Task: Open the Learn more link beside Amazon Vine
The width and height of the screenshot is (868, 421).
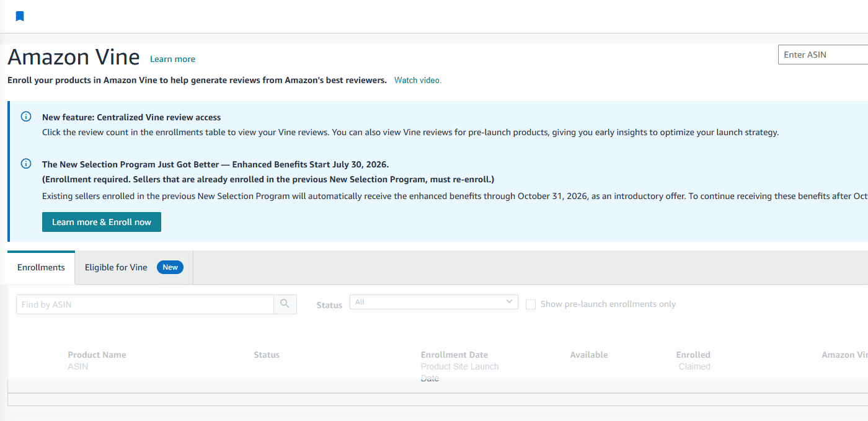Action: pos(172,59)
